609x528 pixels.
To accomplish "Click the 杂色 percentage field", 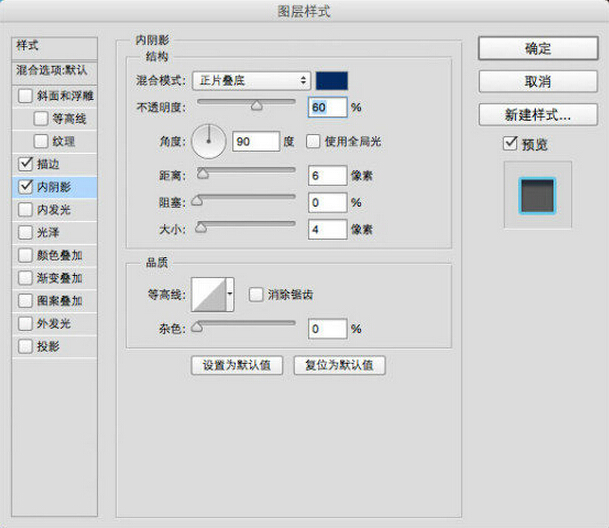I will (327, 329).
